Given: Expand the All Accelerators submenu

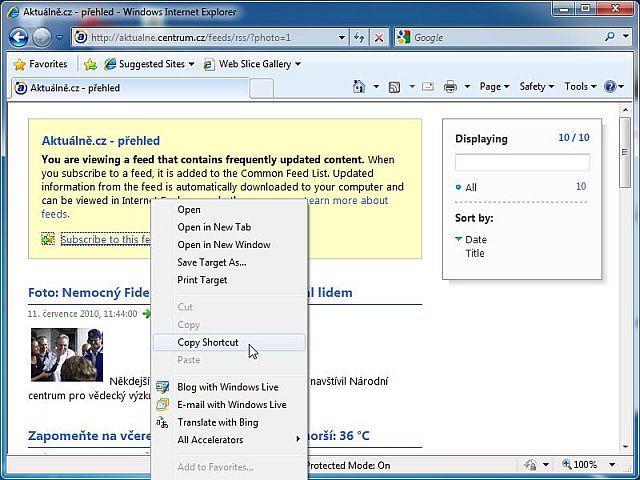Looking at the screenshot, I should (x=229, y=440).
